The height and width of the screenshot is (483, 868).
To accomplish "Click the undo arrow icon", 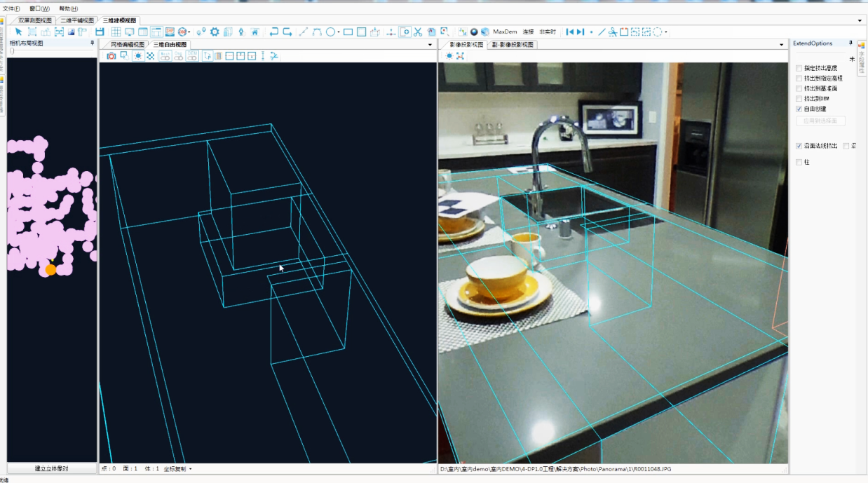I will [x=273, y=32].
